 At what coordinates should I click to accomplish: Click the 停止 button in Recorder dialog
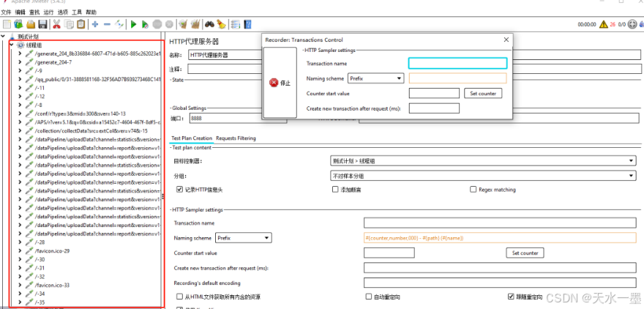pyautogui.click(x=280, y=83)
